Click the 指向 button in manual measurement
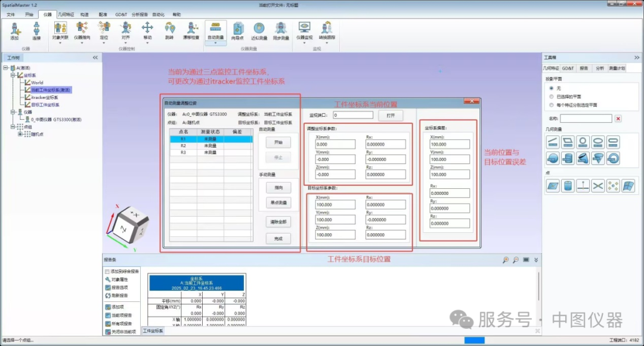Image resolution: width=644 pixels, height=346 pixels. [x=278, y=188]
